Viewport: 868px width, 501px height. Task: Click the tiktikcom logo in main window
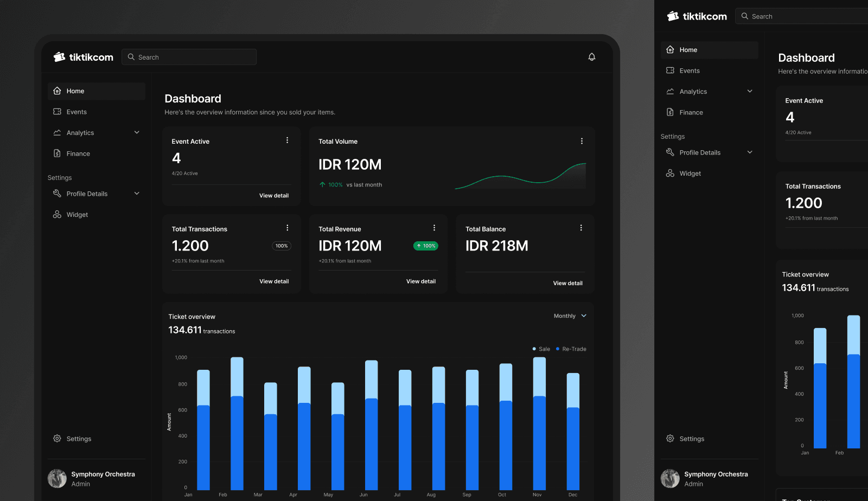tap(83, 57)
